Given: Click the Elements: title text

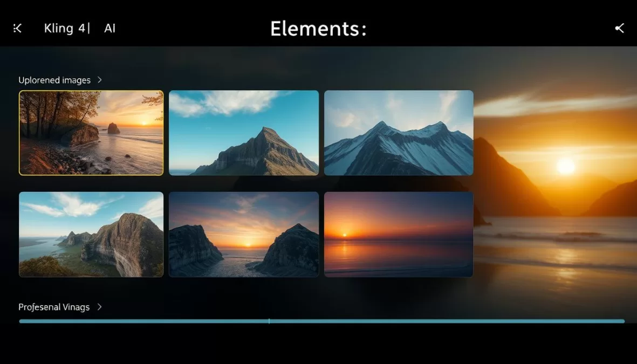Looking at the screenshot, I should click(x=318, y=29).
